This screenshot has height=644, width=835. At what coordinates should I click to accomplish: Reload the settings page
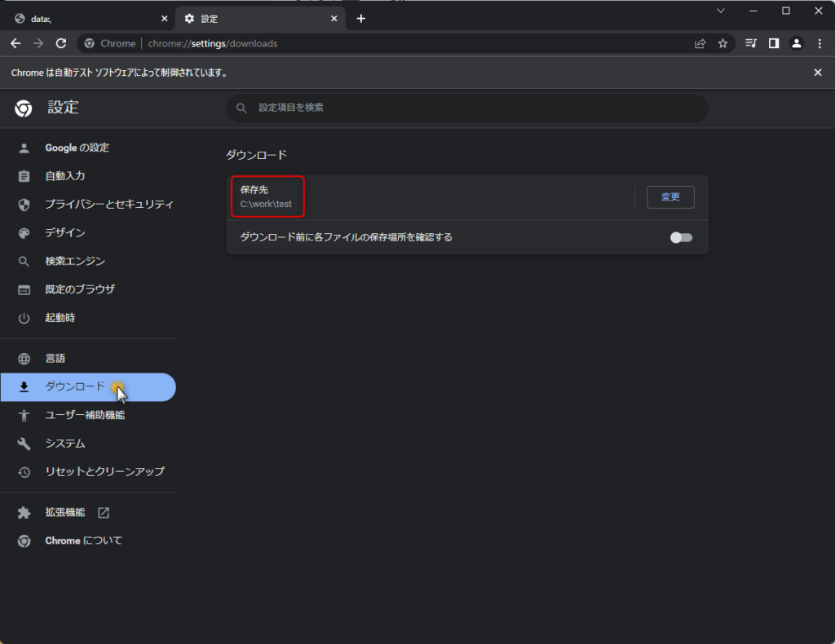(61, 44)
